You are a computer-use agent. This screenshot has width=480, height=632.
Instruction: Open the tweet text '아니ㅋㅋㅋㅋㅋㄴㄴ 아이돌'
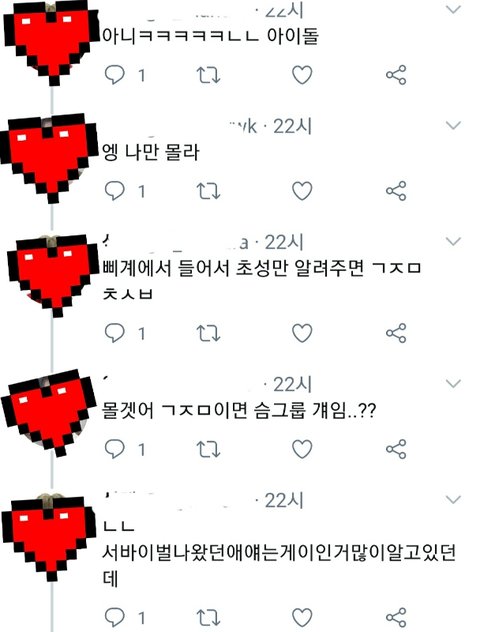tap(210, 36)
